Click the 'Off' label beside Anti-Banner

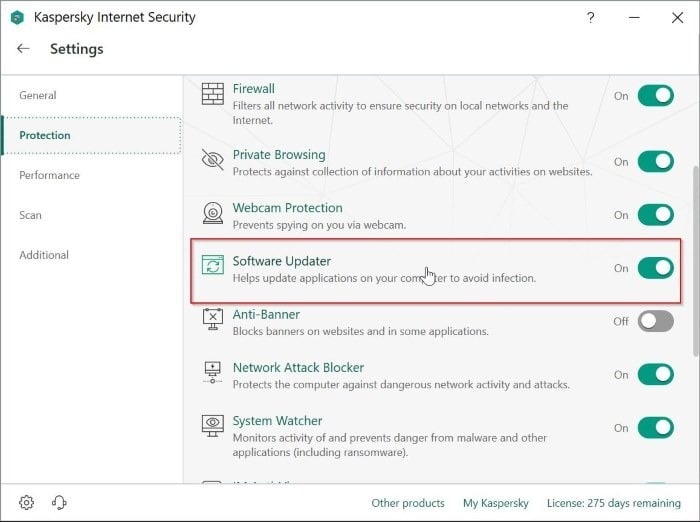(621, 322)
